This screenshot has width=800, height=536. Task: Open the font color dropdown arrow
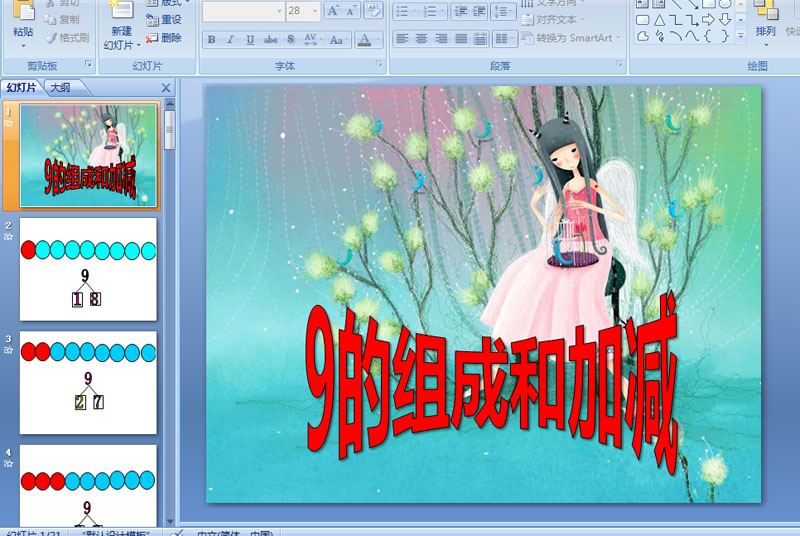point(378,39)
